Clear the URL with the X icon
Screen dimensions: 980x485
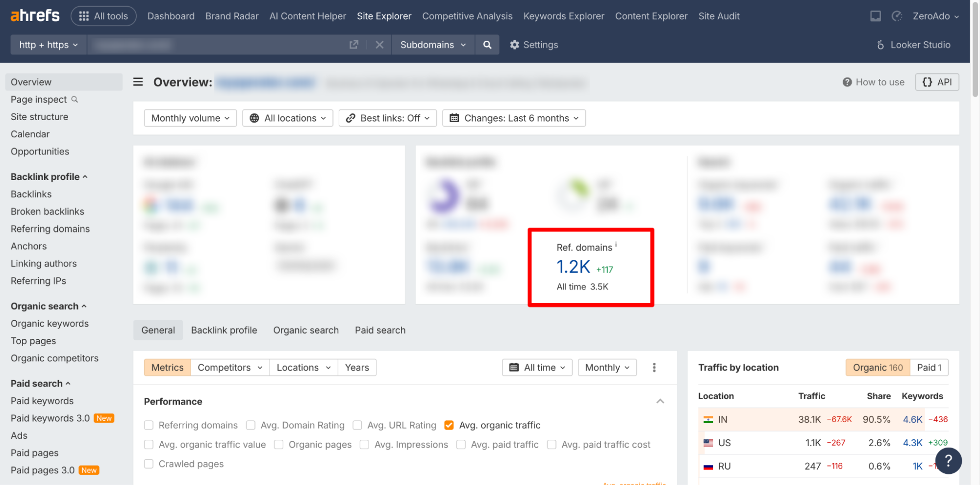[379, 45]
